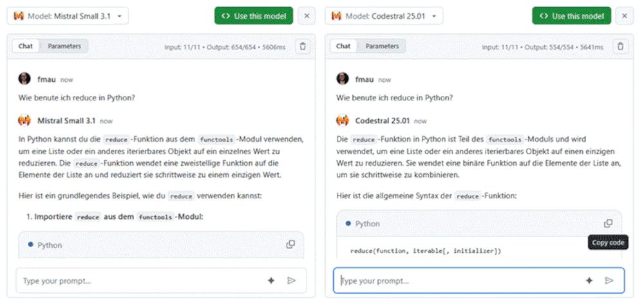Click the sparkle icon in left prompt box

[271, 281]
